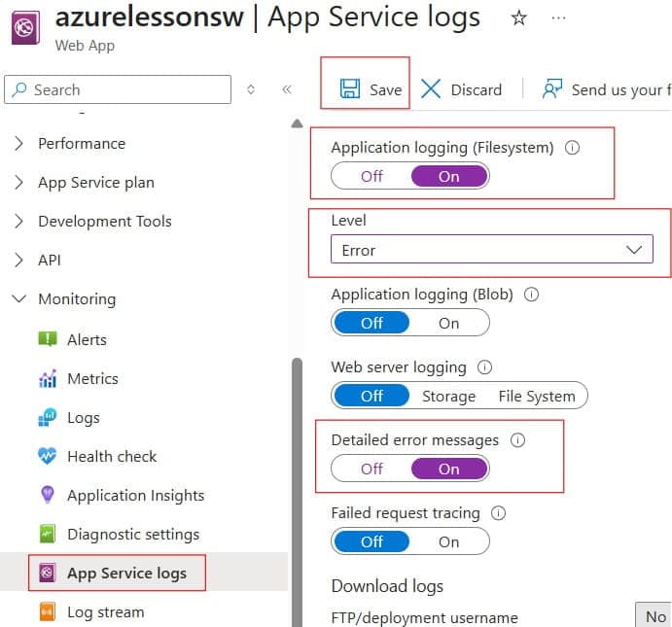Show info for Failed request tracing
This screenshot has width=672, height=627.
pos(498,513)
